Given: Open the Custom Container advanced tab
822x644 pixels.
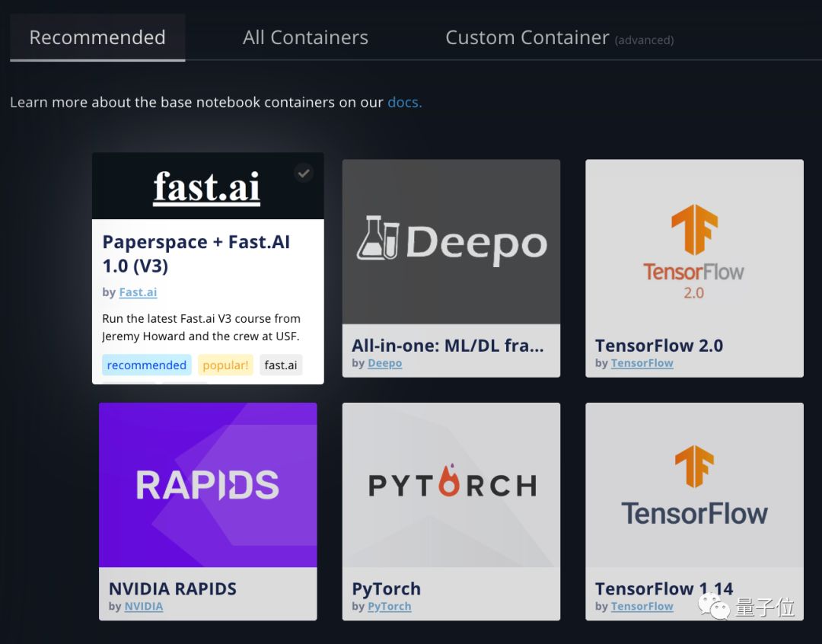Looking at the screenshot, I should click(559, 37).
